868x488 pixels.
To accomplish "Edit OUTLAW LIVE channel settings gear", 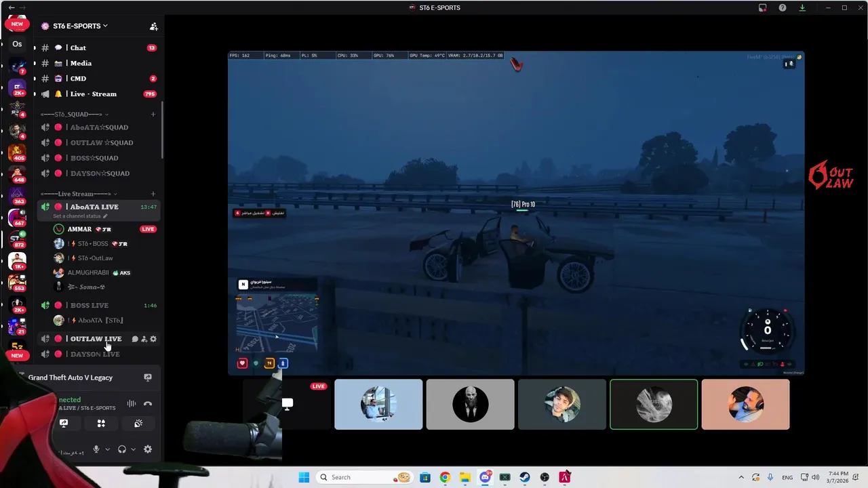I will pos(153,339).
